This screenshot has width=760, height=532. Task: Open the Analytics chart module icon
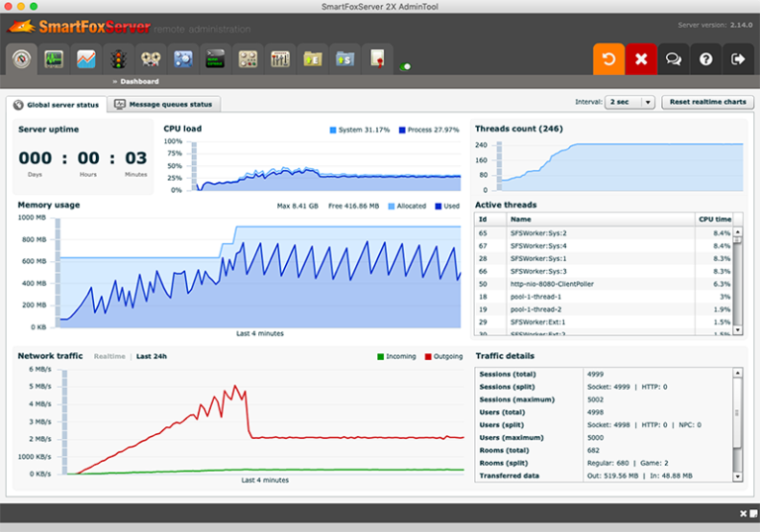pyautogui.click(x=86, y=59)
